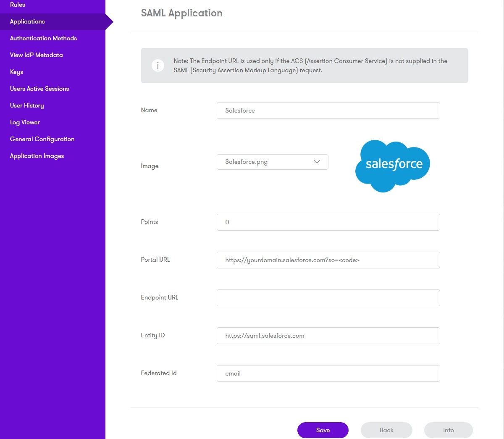The image size is (504, 439).
Task: Click the info icon next to the note
Action: click(x=157, y=66)
